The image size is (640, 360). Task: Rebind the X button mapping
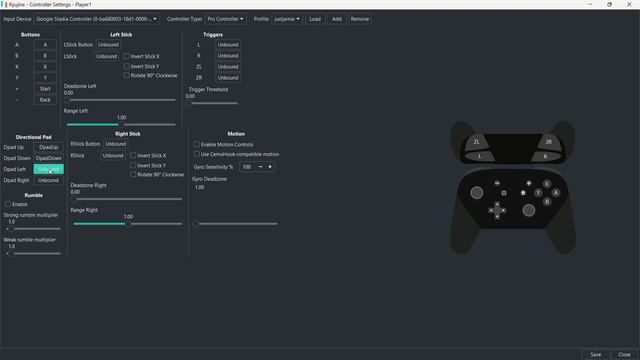click(45, 67)
